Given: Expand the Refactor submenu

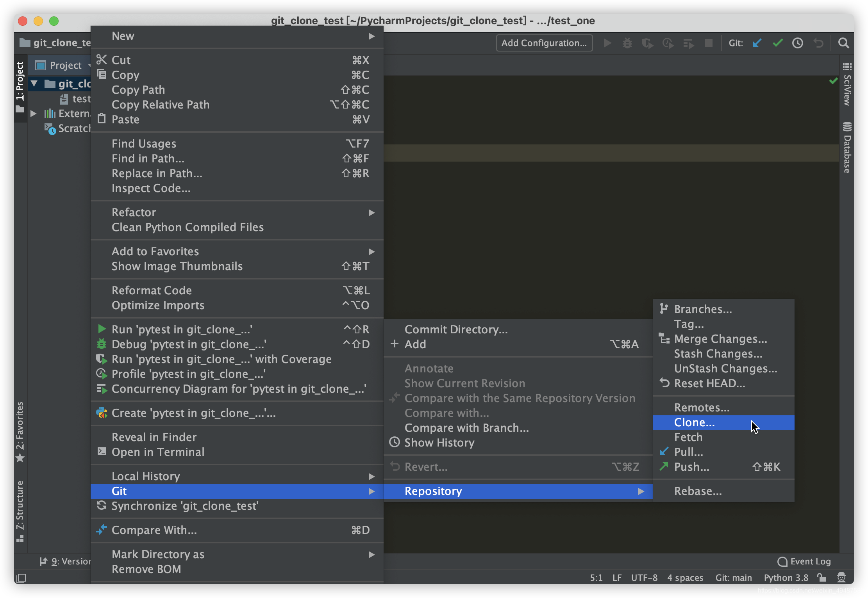Looking at the screenshot, I should [237, 212].
